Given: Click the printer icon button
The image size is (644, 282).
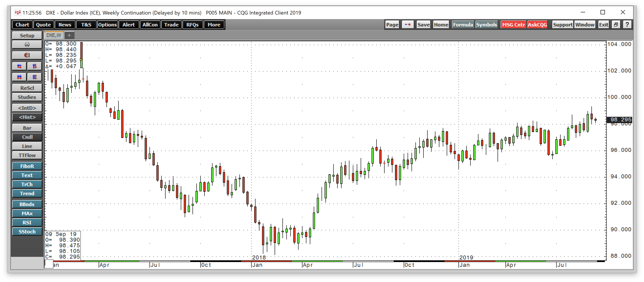Looking at the screenshot, I should tap(27, 45).
